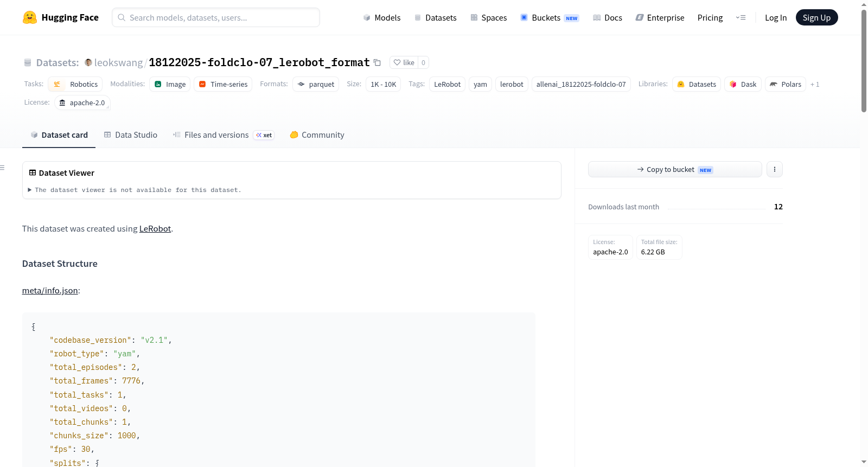Select the Time-series modality tag
This screenshot has width=868, height=467.
coord(223,84)
